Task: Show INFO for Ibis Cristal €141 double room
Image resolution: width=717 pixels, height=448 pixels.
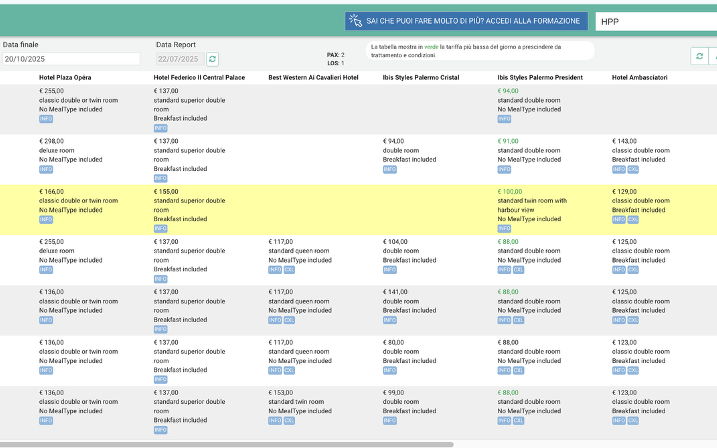Action: click(x=389, y=319)
